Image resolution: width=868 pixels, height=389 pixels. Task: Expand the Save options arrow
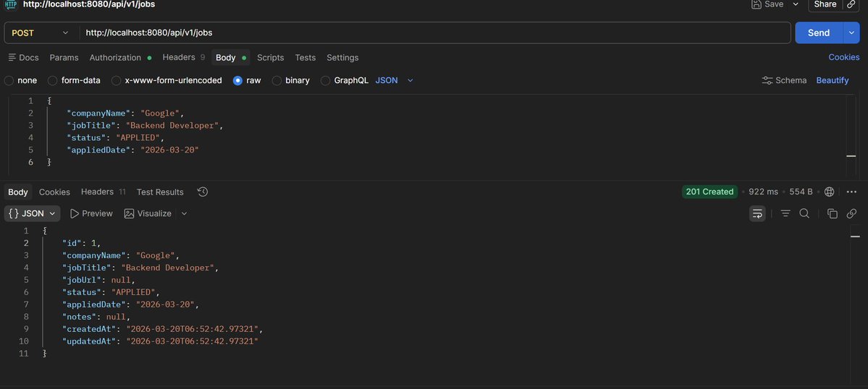pos(796,4)
